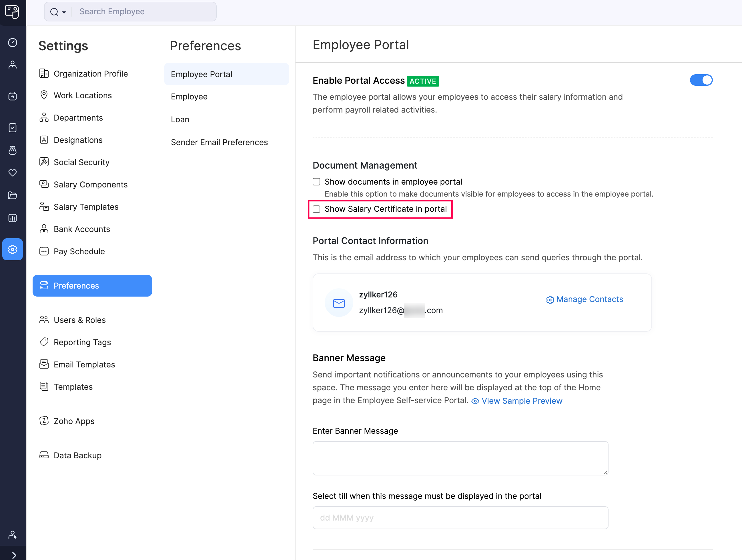Toggle Enable Portal Access switch
Viewport: 742px width, 560px height.
point(701,79)
